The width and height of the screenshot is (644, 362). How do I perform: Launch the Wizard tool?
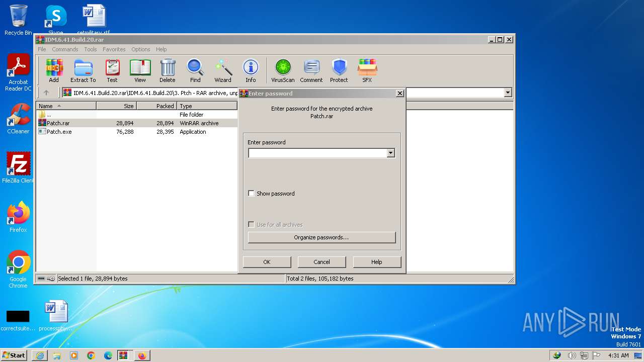tap(223, 70)
